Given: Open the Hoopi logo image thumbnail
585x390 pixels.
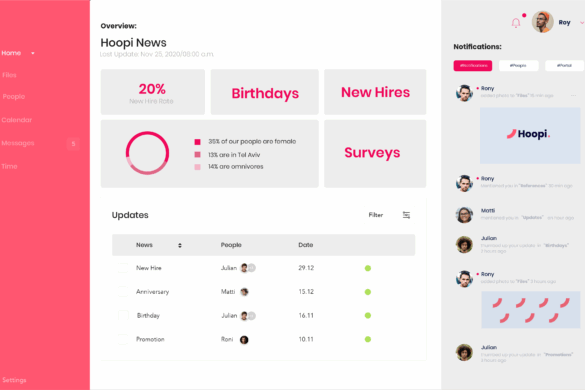Looking at the screenshot, I should pos(530,135).
